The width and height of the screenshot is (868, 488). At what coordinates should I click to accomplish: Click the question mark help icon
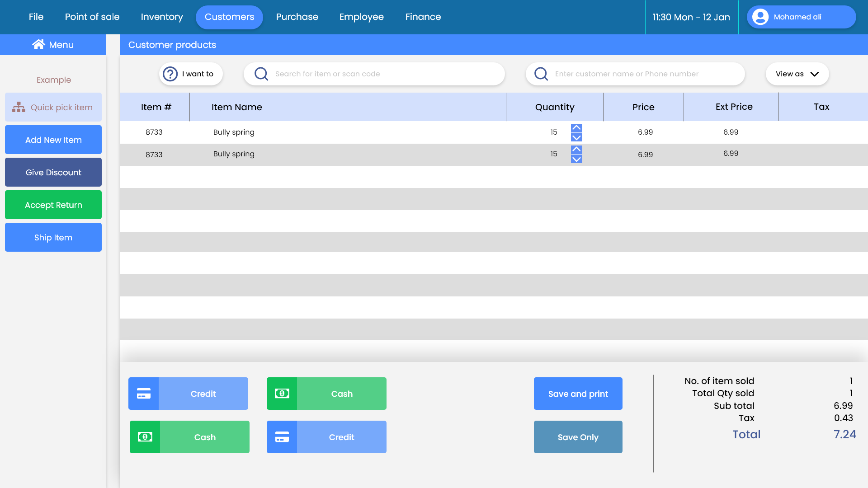pyautogui.click(x=170, y=74)
